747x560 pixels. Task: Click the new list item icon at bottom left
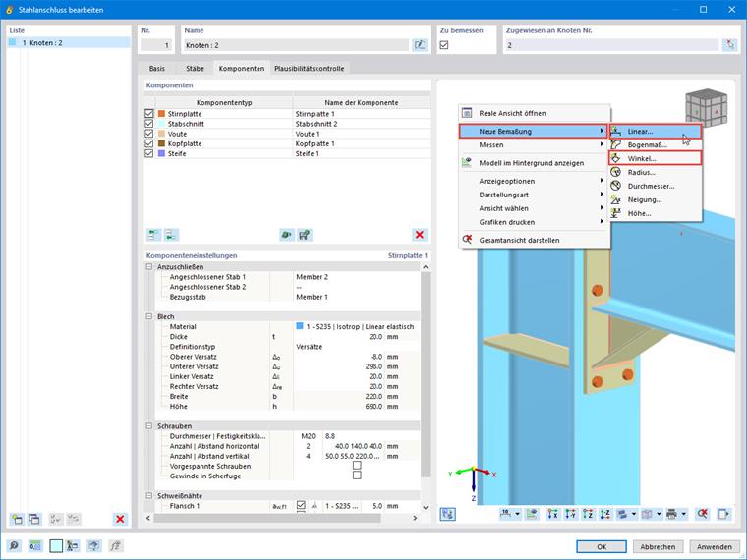[17, 519]
